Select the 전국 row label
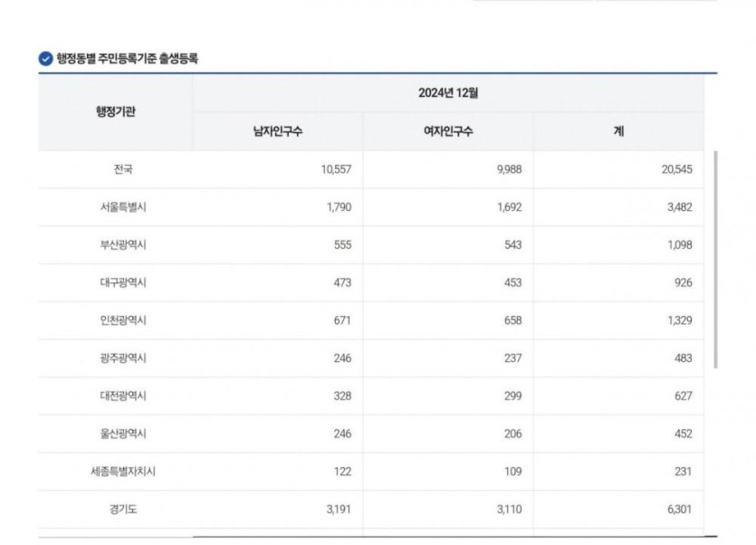 (123, 169)
